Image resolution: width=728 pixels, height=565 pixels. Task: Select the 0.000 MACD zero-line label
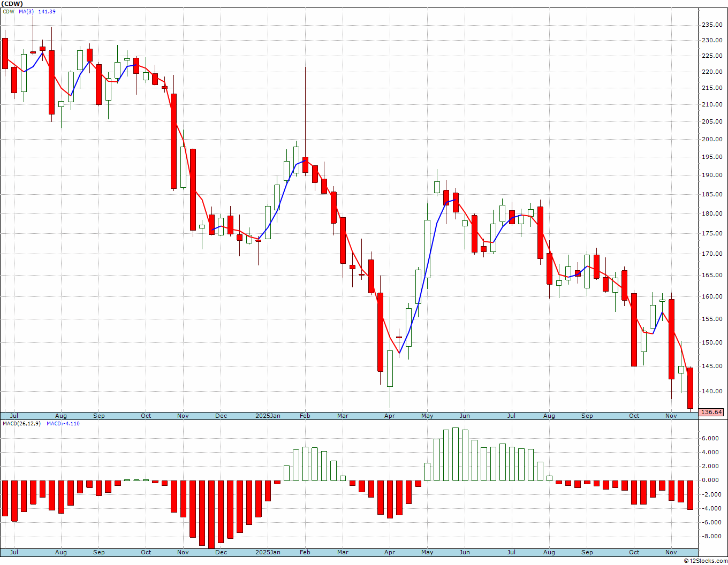click(711, 480)
